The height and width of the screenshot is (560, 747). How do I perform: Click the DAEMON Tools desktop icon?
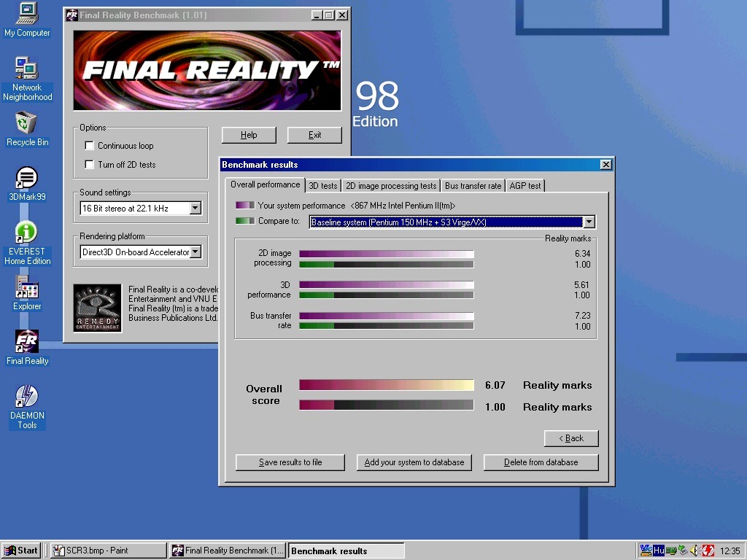coord(27,407)
